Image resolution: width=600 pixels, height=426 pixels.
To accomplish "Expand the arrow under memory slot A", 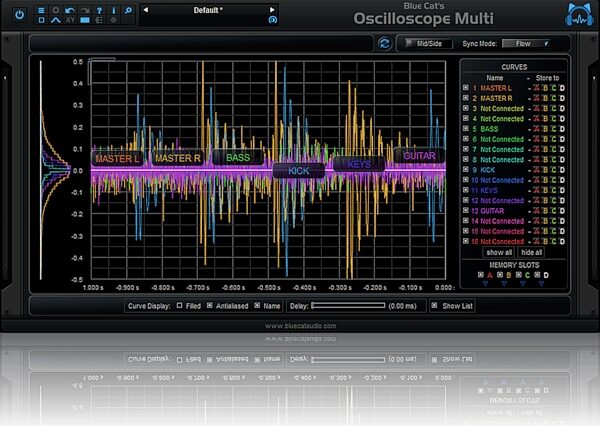I will click(x=485, y=284).
